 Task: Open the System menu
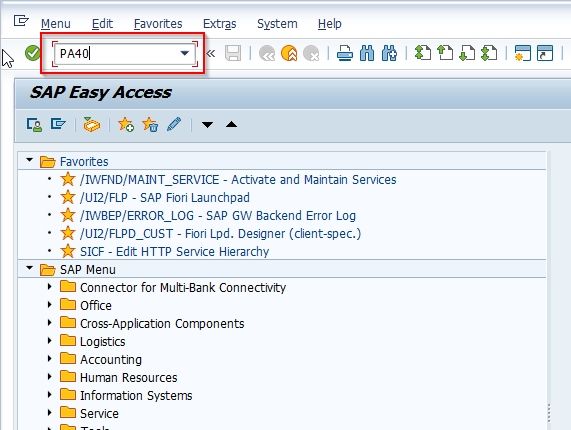pos(277,24)
